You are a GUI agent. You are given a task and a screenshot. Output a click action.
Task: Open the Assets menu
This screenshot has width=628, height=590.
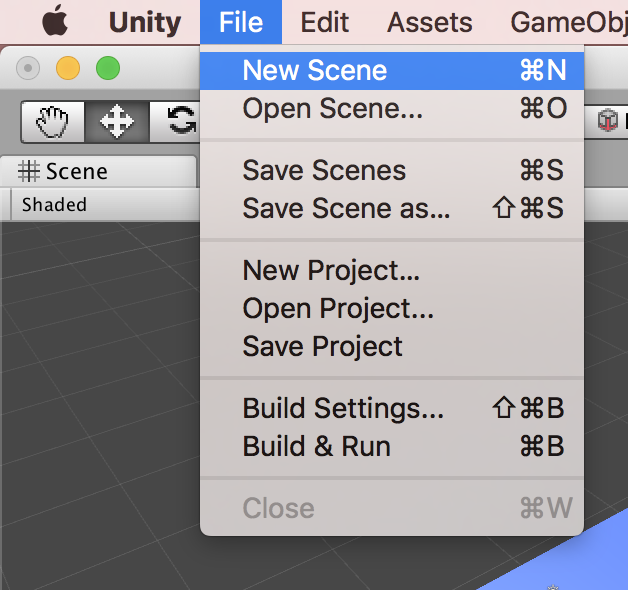(x=430, y=22)
